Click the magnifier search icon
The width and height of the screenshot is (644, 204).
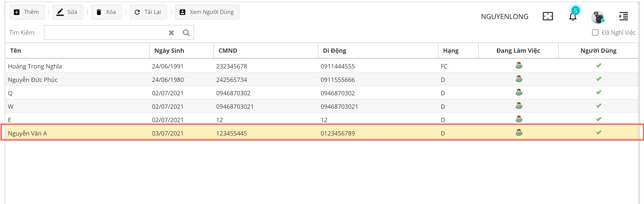click(x=186, y=33)
